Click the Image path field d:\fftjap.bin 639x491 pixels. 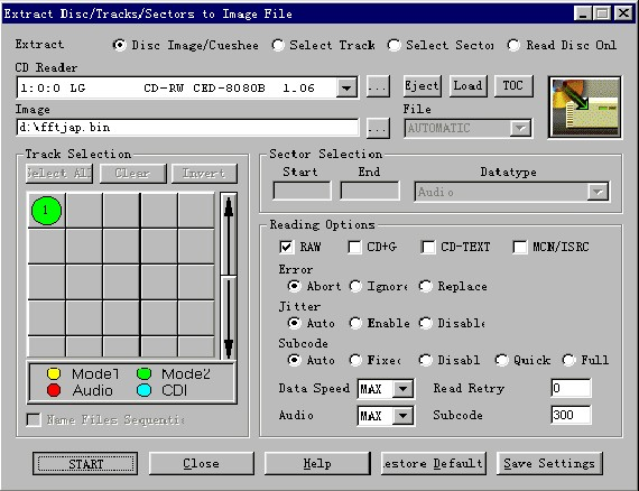pos(187,128)
